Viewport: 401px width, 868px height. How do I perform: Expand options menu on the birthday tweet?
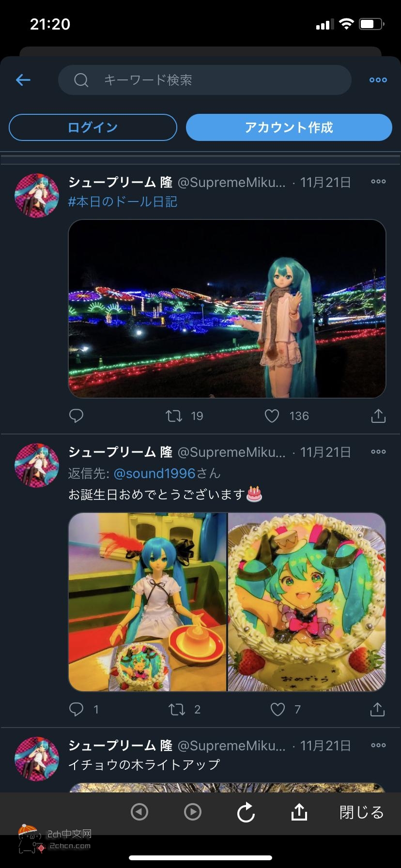(378, 451)
